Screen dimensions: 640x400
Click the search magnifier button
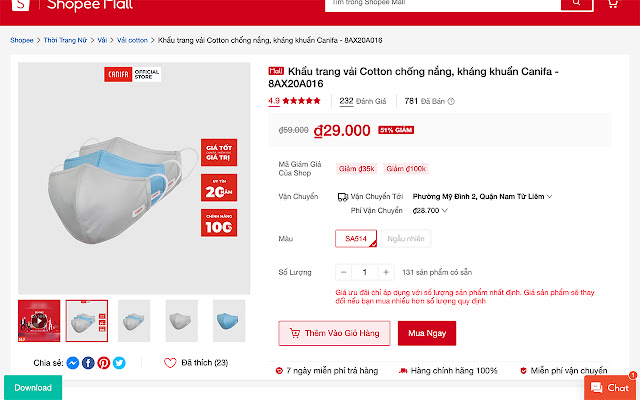[x=576, y=4]
